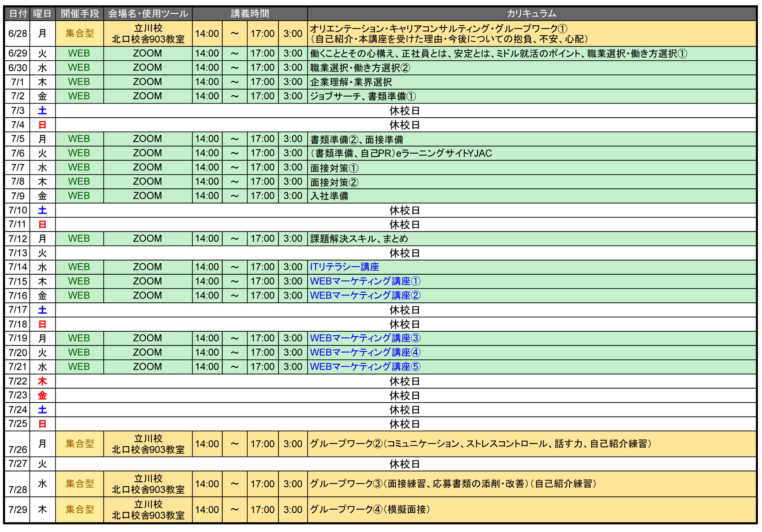This screenshot has height=532, width=762.
Task: Click 面接対策② curriculum cell
Action: pyautogui.click(x=532, y=182)
